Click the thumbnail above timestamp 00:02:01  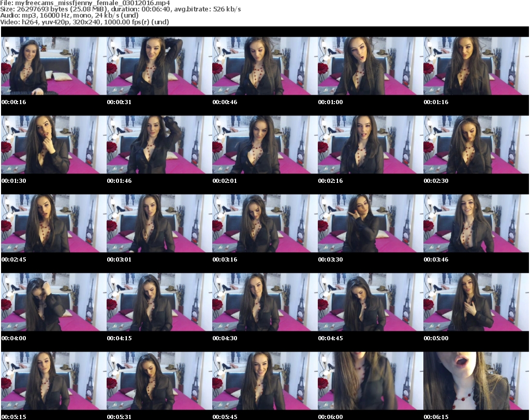point(264,144)
